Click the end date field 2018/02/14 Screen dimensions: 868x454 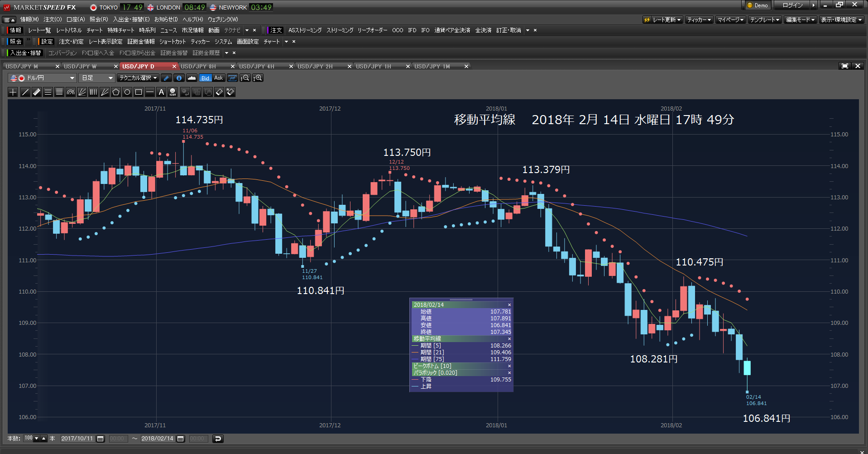pyautogui.click(x=157, y=439)
